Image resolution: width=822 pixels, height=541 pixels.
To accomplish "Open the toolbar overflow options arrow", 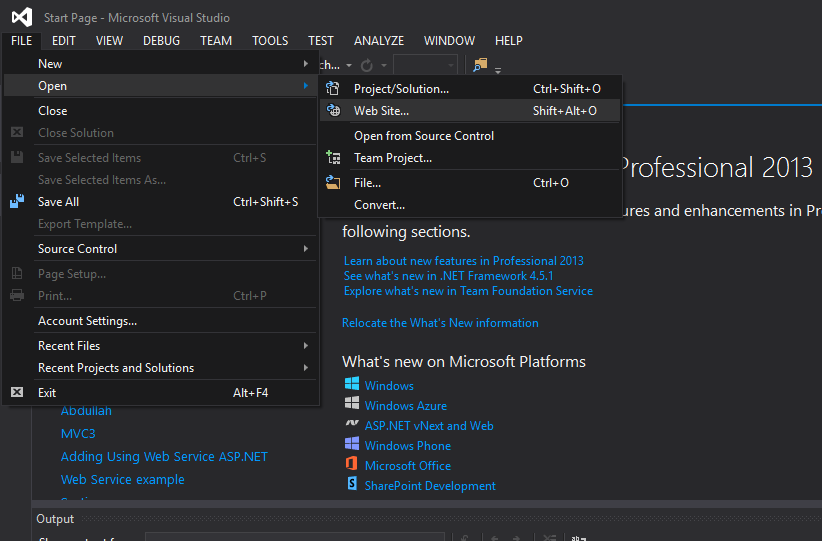I will [498, 70].
